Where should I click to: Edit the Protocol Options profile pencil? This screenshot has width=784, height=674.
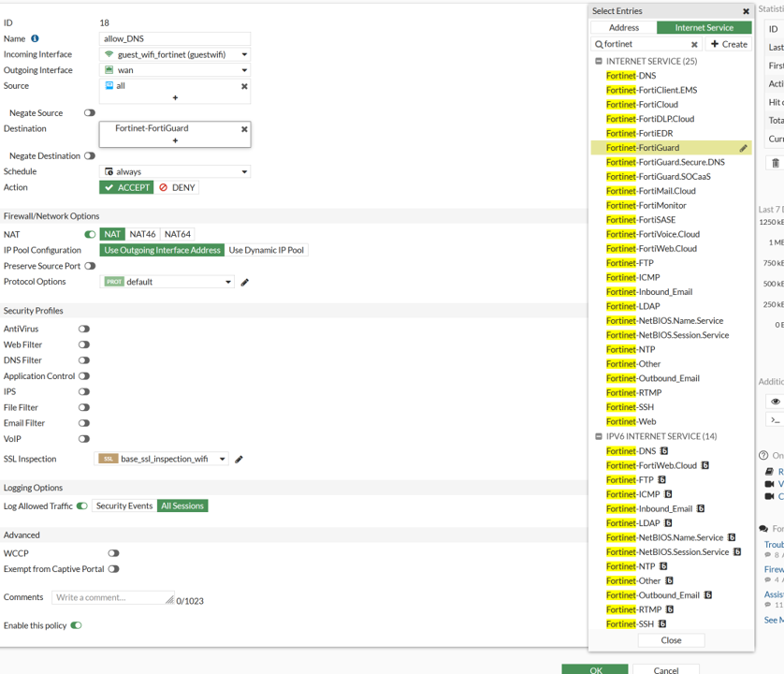pyautogui.click(x=244, y=282)
